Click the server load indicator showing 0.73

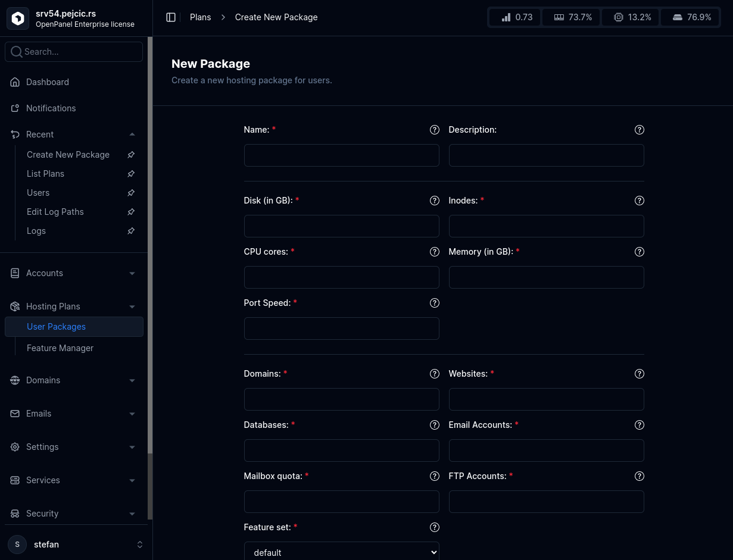coord(514,17)
